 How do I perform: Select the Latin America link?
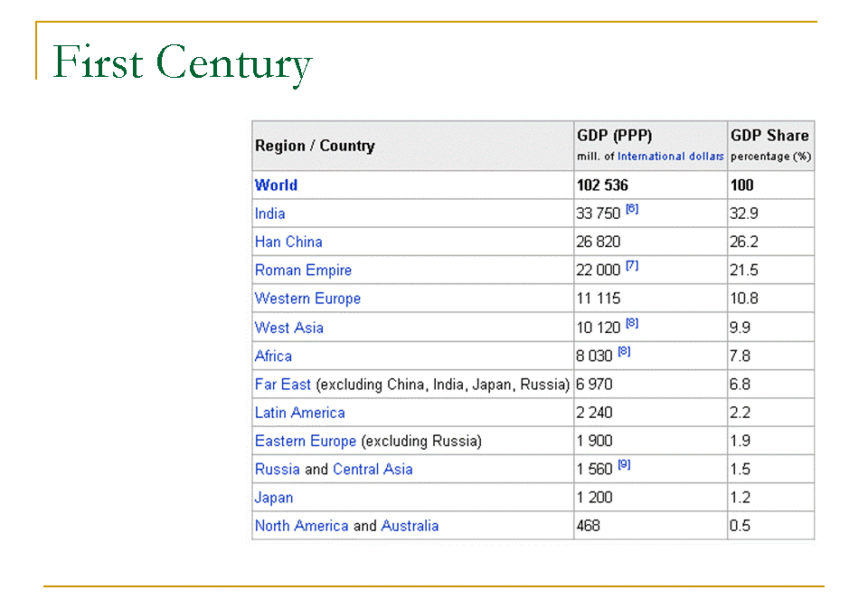[299, 413]
